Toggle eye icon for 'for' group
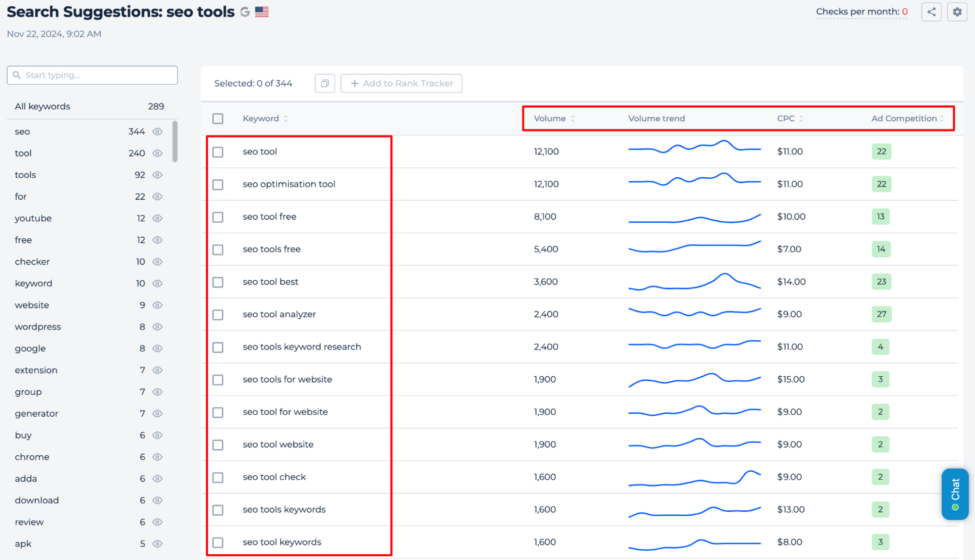This screenshot has width=975, height=560. 157,196
